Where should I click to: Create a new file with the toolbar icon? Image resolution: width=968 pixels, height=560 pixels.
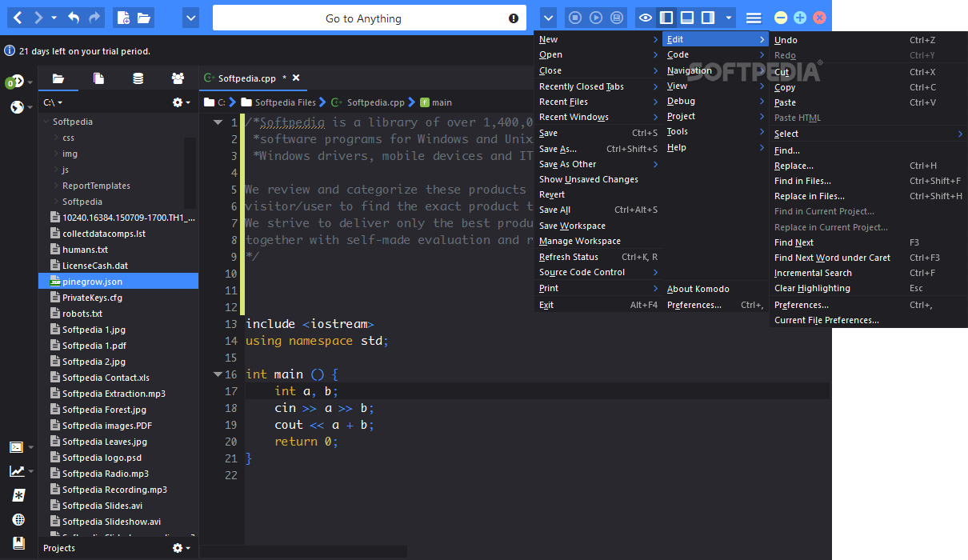[122, 18]
